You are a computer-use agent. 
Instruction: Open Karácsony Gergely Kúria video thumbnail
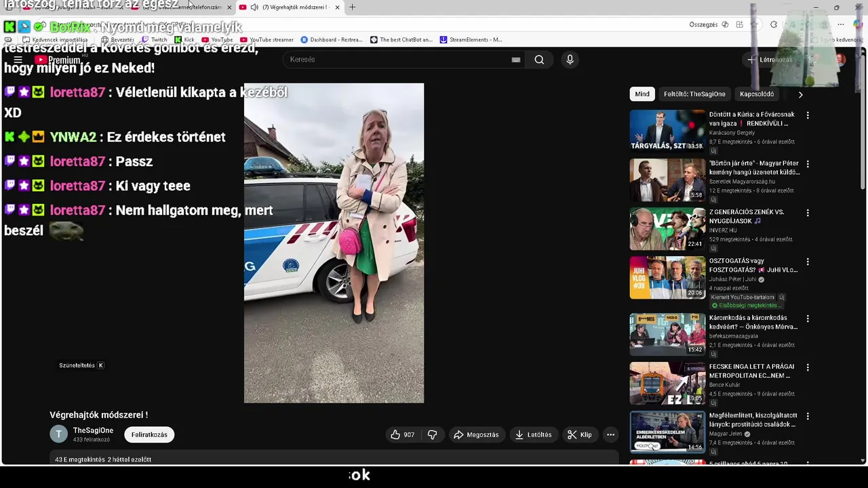(x=667, y=130)
